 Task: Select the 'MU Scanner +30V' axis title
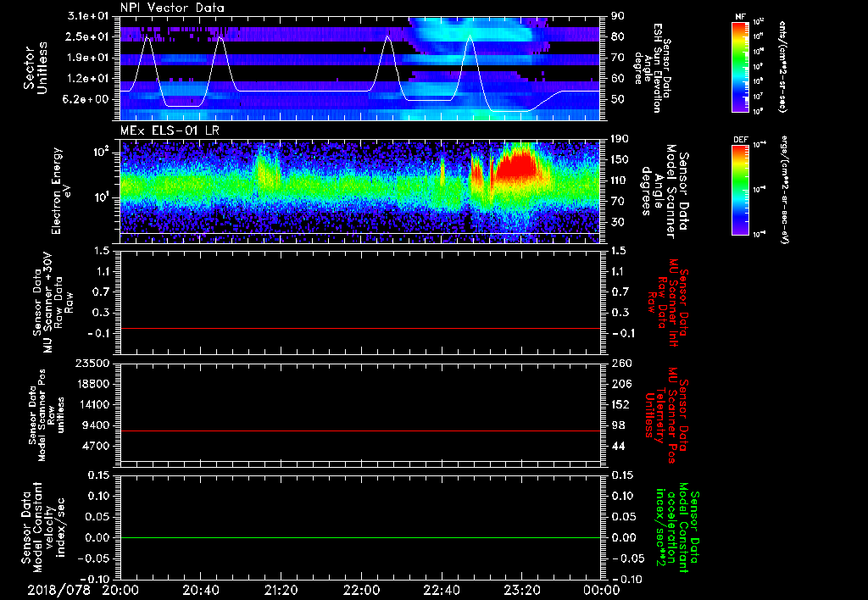[x=53, y=303]
